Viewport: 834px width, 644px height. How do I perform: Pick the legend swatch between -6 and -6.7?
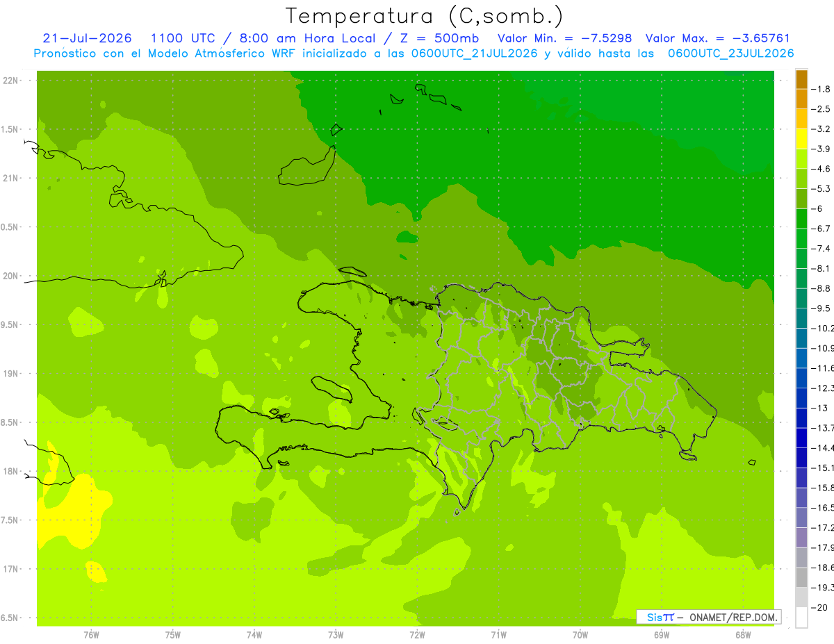click(x=801, y=219)
